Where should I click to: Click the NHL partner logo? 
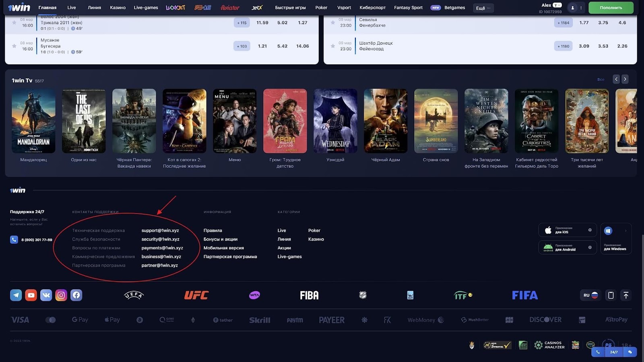363,295
